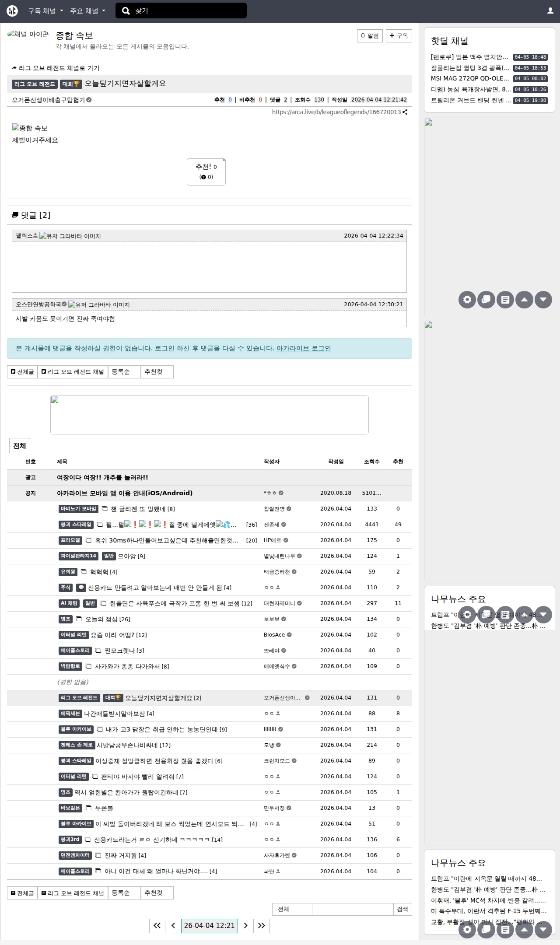The height and width of the screenshot is (945, 560).
Task: Click 전체글 button above the pagination
Action: click(22, 893)
